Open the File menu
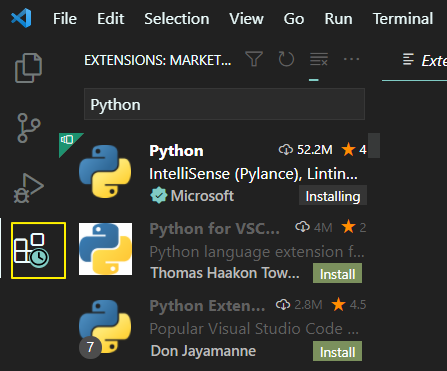 coord(65,19)
